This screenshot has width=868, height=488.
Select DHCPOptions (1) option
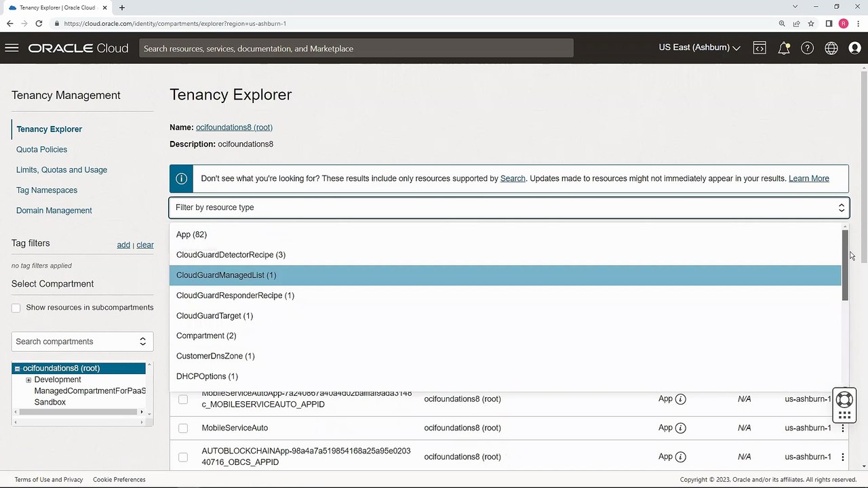(505, 376)
